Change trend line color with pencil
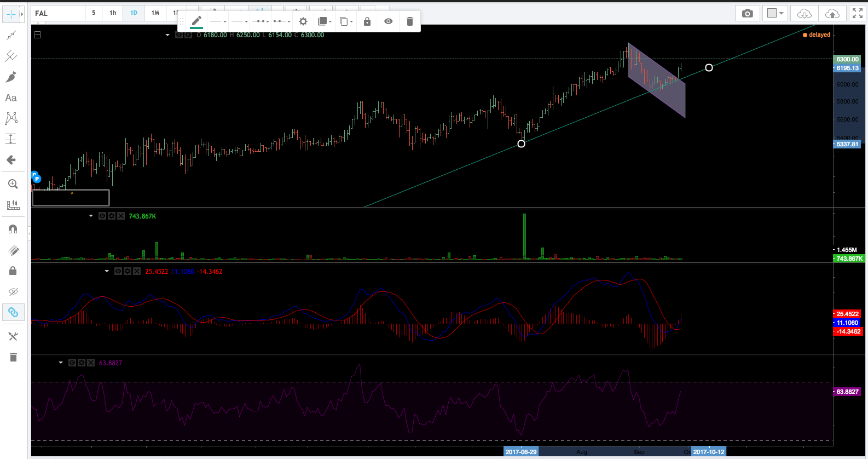This screenshot has width=868, height=459. point(196,21)
